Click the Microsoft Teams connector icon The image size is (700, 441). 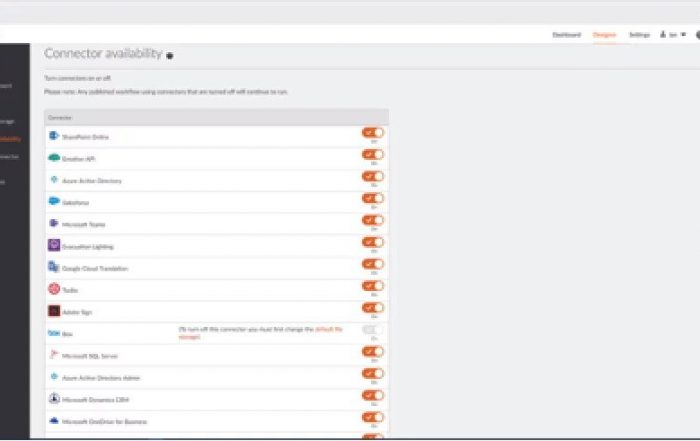click(x=54, y=222)
